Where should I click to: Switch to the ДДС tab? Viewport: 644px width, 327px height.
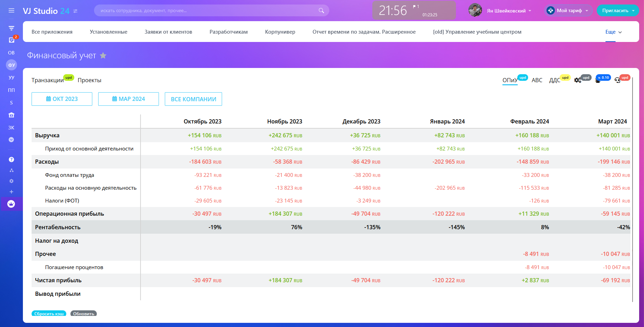point(554,80)
